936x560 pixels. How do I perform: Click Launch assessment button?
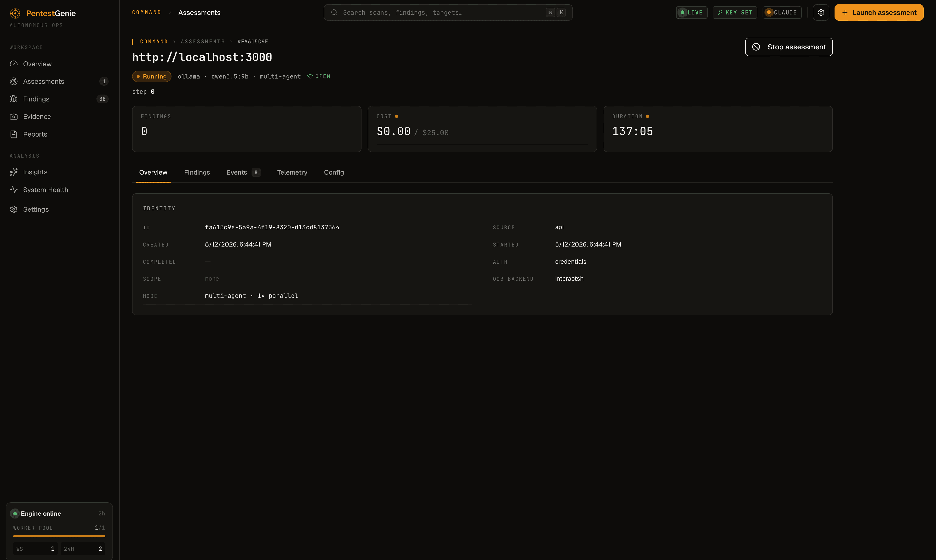point(879,12)
